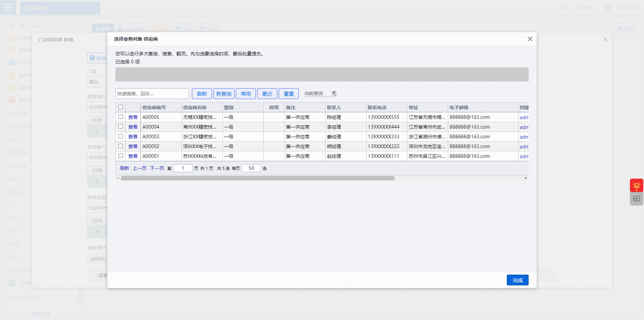644x320 pixels.
Task: Focus the 快速搜索 input field
Action: [x=152, y=94]
